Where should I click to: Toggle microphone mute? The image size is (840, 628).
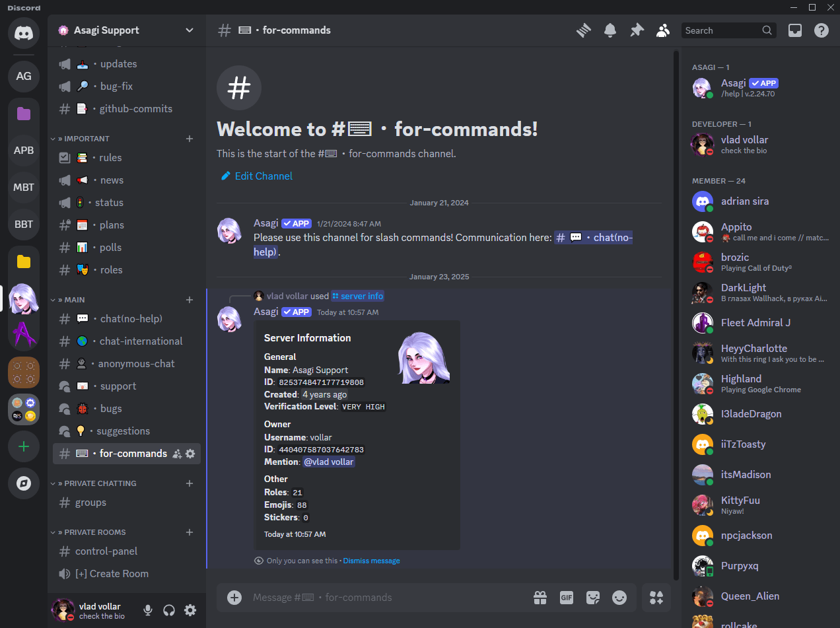tap(148, 610)
